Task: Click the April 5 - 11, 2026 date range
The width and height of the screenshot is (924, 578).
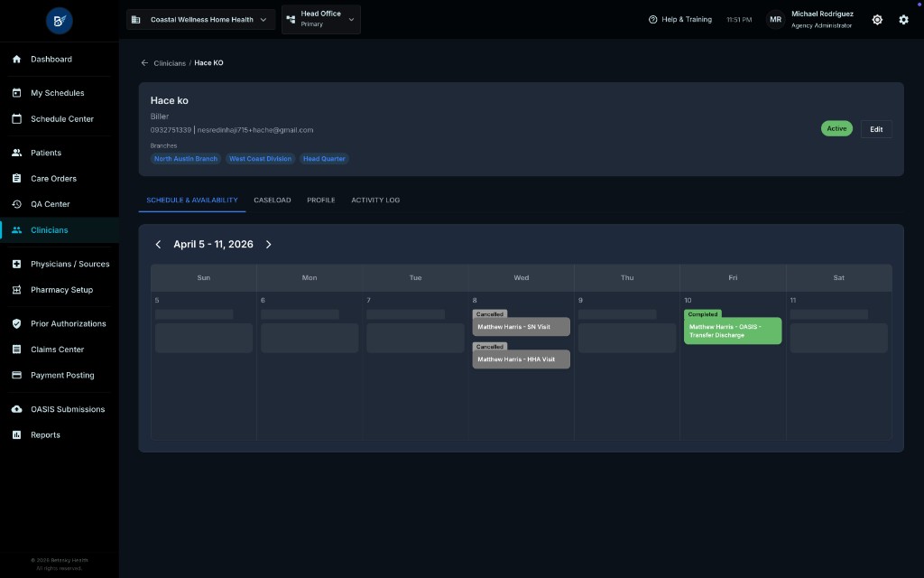Action: [213, 244]
